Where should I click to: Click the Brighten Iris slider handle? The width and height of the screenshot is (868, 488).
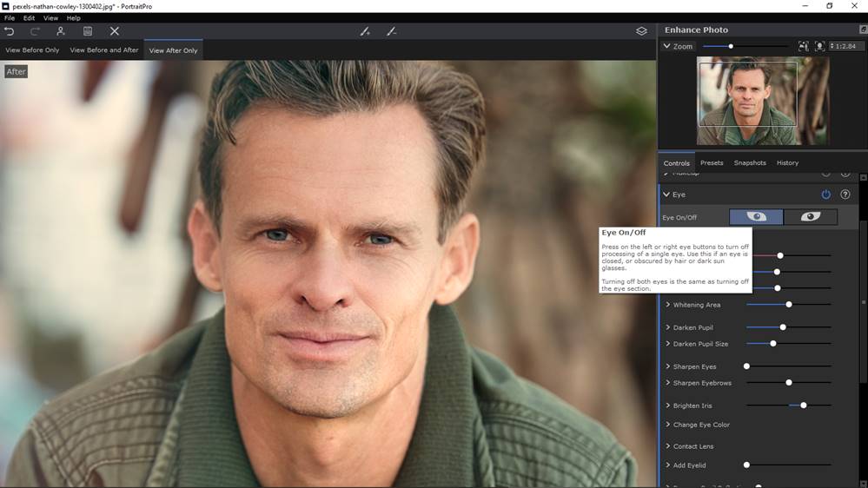[803, 406]
